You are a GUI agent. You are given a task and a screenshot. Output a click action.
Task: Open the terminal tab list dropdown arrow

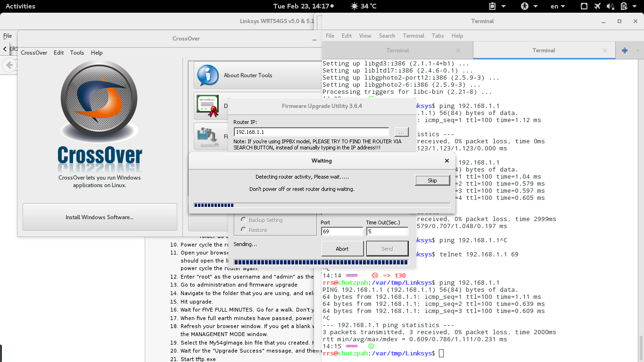coord(638,50)
